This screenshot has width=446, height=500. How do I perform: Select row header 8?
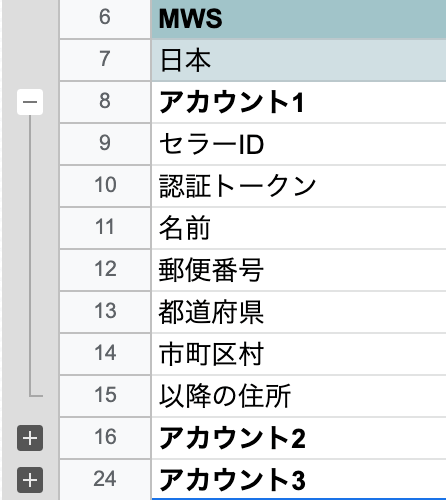(x=105, y=102)
